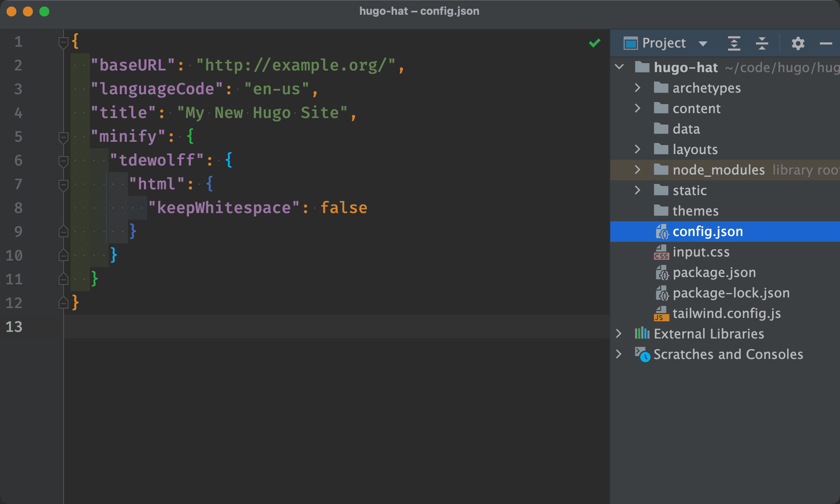Expand the content folder

[x=637, y=108]
